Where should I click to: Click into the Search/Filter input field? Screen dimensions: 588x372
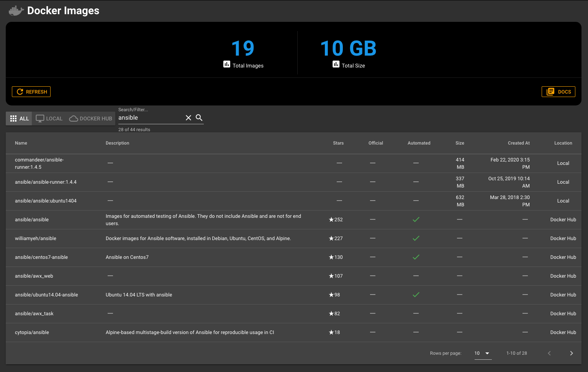(x=150, y=118)
